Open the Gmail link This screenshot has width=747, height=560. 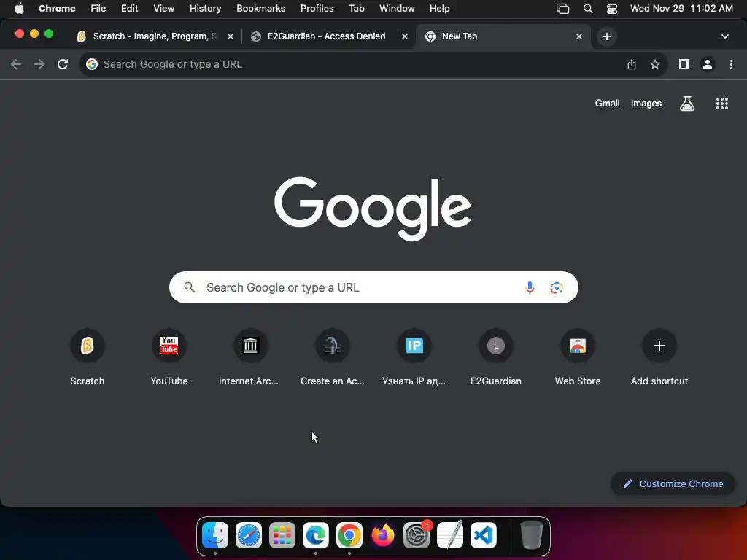(608, 104)
